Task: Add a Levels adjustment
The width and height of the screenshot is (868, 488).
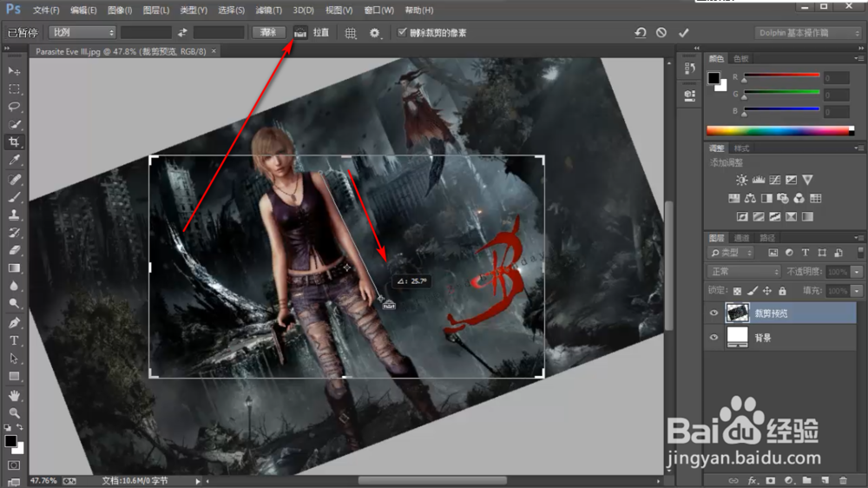Action: tap(759, 180)
